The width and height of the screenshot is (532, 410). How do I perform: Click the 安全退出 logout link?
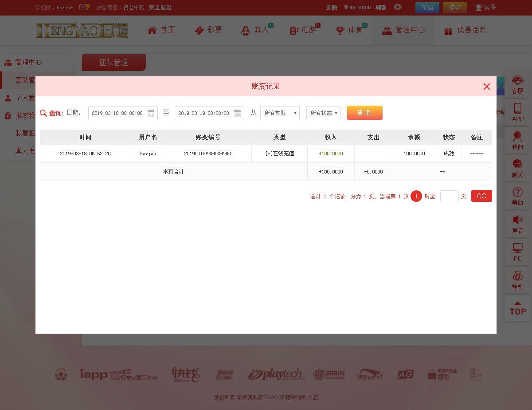[x=160, y=8]
